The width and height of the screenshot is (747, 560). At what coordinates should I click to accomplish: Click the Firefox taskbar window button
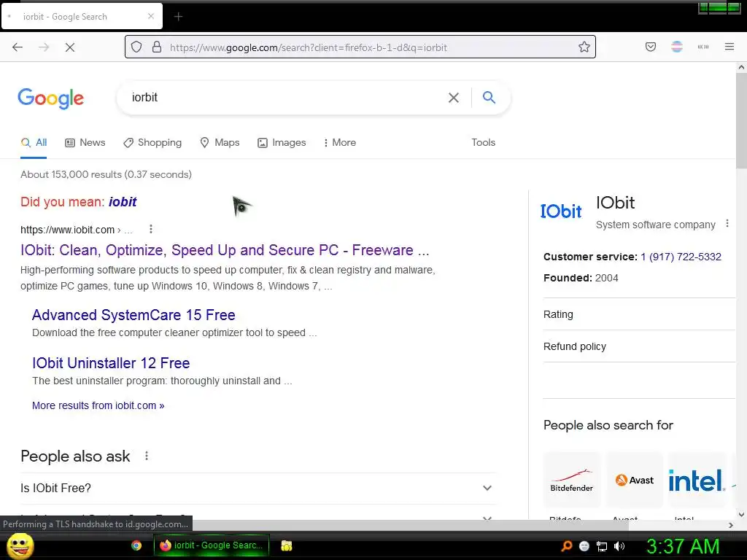(x=212, y=545)
